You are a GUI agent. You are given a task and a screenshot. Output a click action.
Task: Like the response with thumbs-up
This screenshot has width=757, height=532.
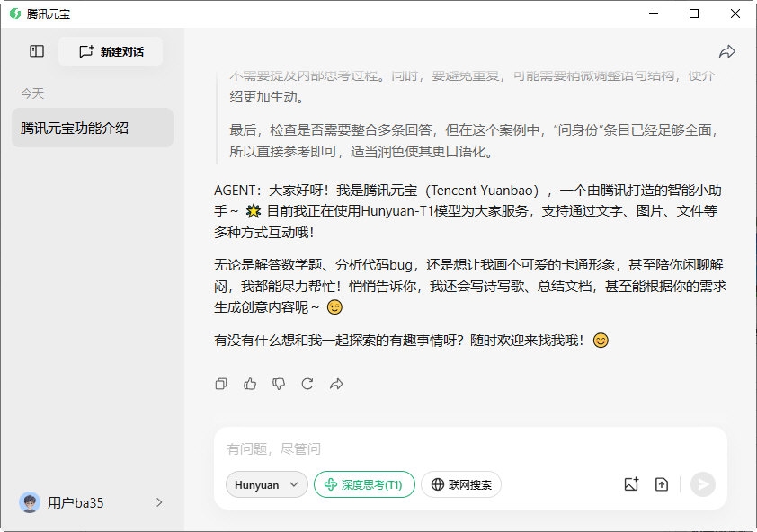coord(250,384)
